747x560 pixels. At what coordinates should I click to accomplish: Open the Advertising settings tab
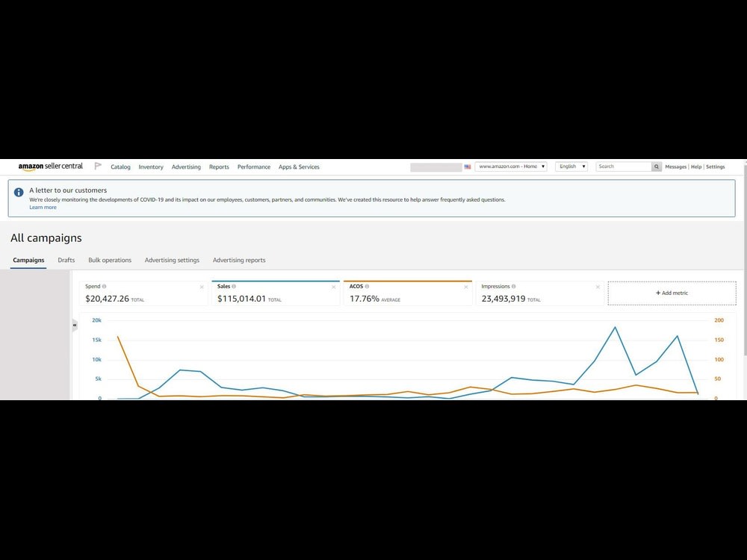coord(172,260)
